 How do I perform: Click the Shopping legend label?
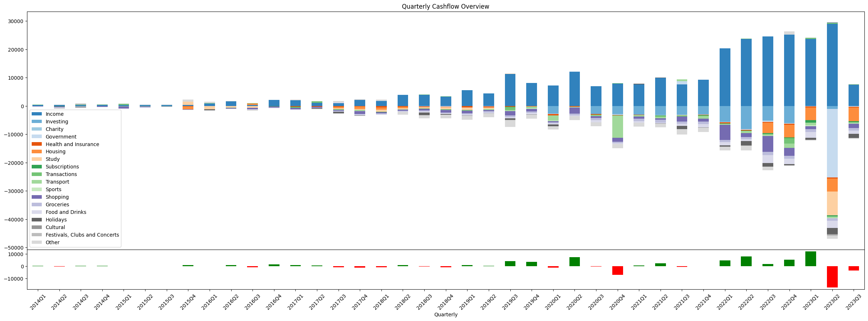[x=57, y=197]
